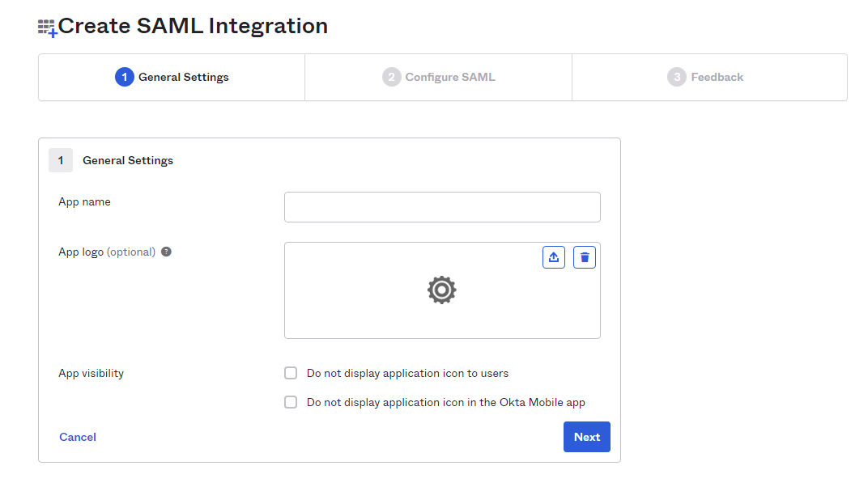Click the General Settings section number box
The height and width of the screenshot is (487, 868).
tap(61, 160)
